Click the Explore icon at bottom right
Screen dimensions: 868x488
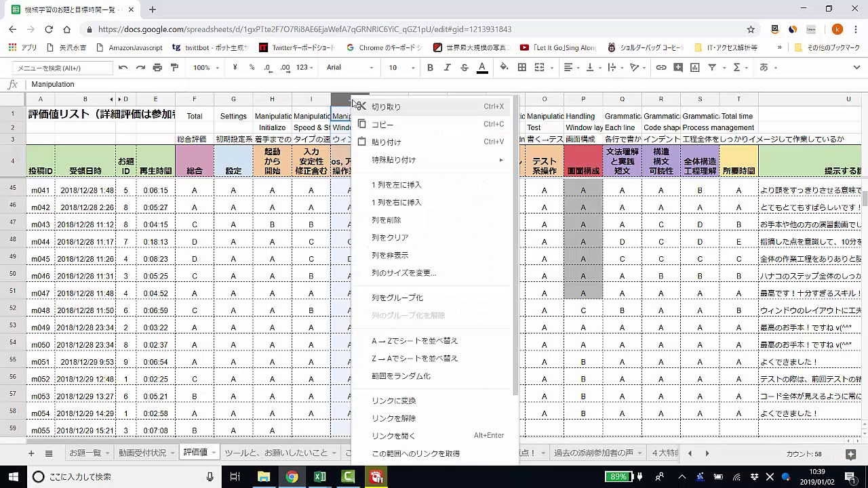tap(851, 454)
